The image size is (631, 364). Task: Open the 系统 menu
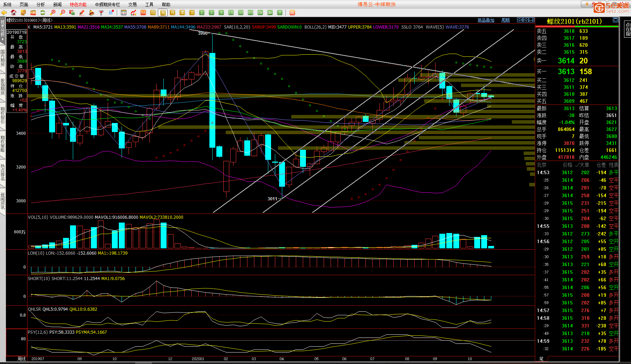tap(7, 5)
